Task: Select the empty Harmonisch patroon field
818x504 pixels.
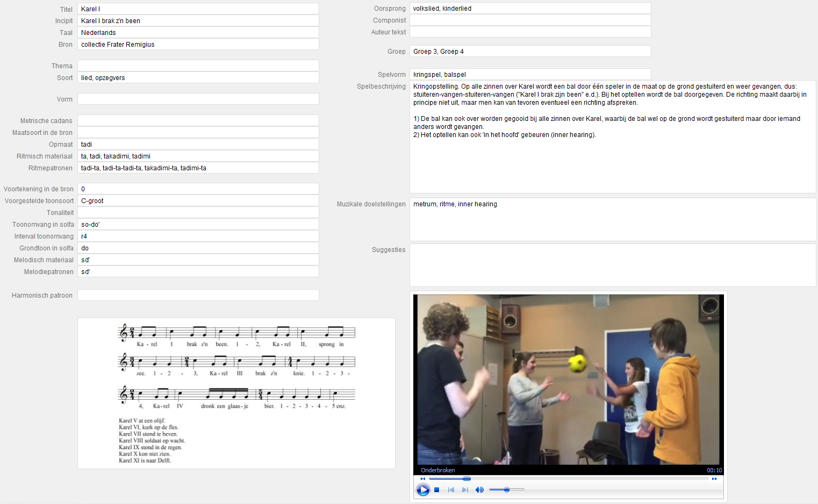Action: (x=198, y=296)
